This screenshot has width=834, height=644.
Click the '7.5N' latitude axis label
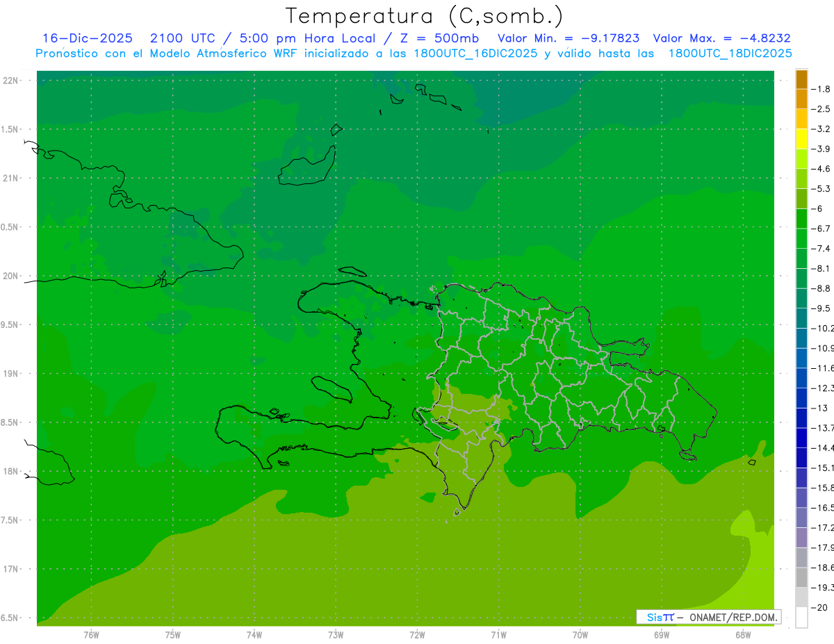(10, 520)
